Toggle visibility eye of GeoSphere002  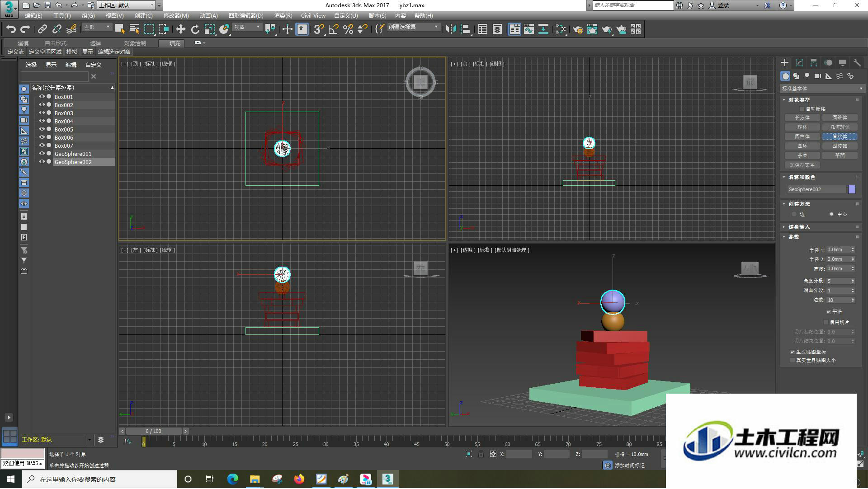(42, 162)
